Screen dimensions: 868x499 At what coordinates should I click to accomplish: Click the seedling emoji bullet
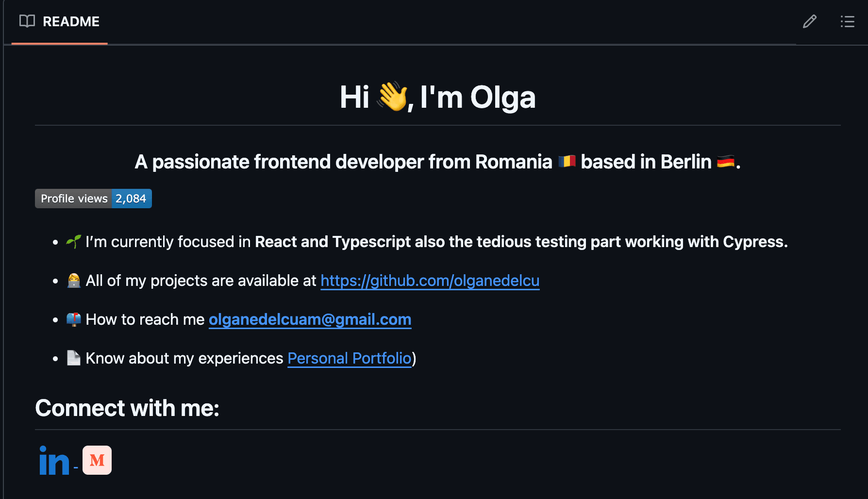[74, 241]
